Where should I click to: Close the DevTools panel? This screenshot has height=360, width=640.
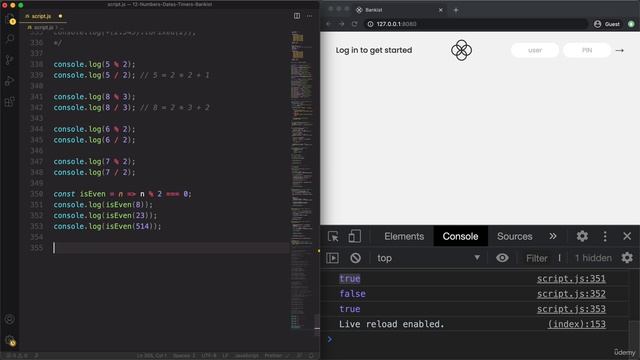627,236
